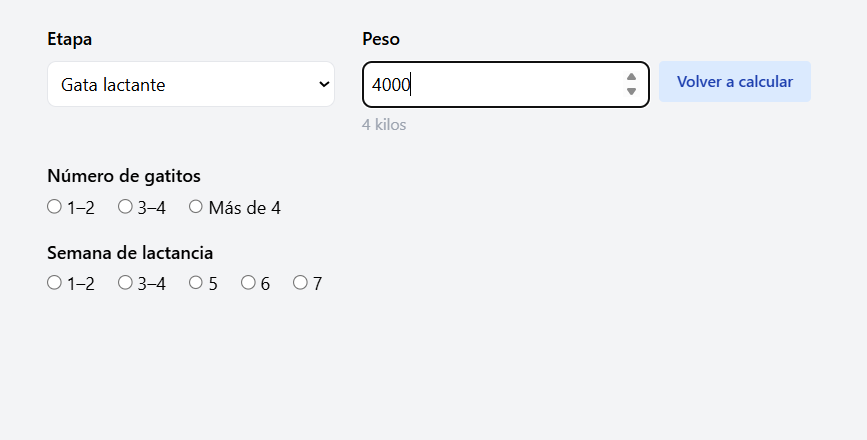Choose 3–4 under Número de gatitos

[x=125, y=207]
